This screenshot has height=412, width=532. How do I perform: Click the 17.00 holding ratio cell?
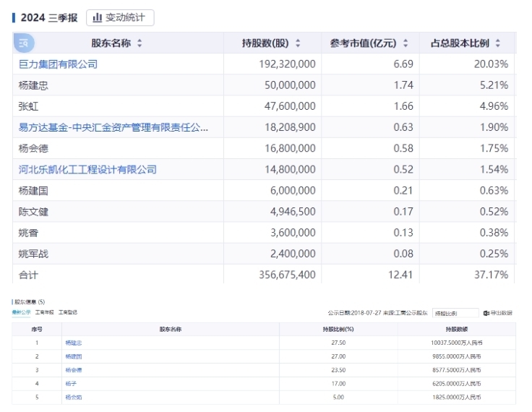pyautogui.click(x=338, y=384)
